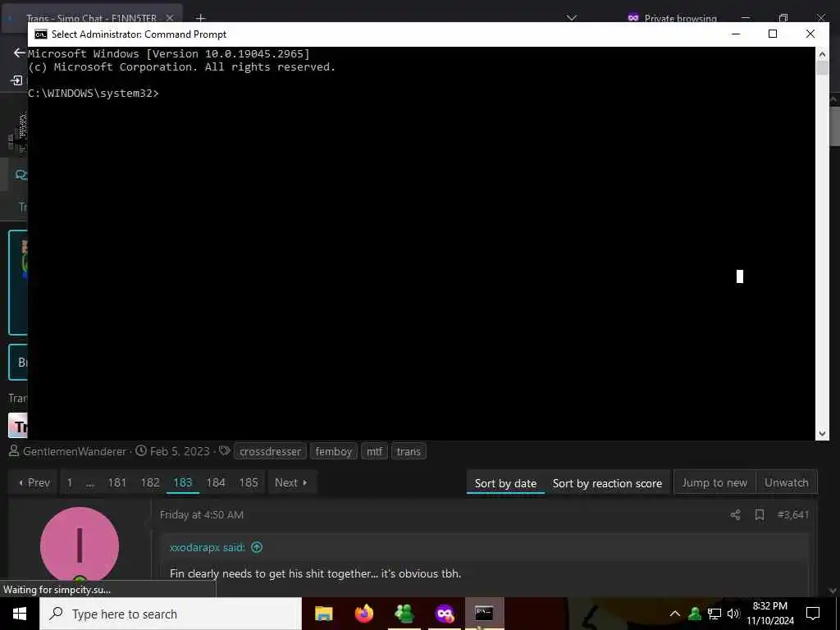
Task: Minimize the Command Prompt window
Action: point(736,34)
